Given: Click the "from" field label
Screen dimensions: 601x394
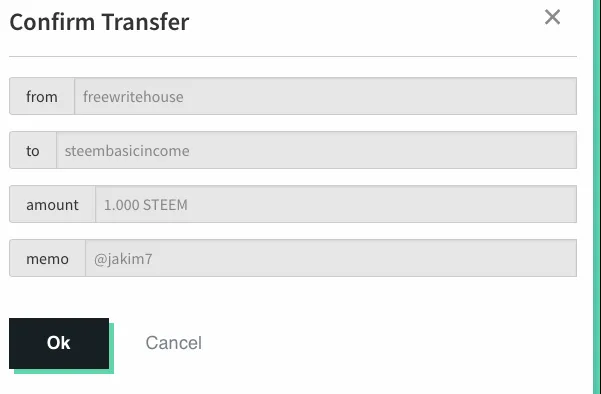Looking at the screenshot, I should tap(42, 96).
